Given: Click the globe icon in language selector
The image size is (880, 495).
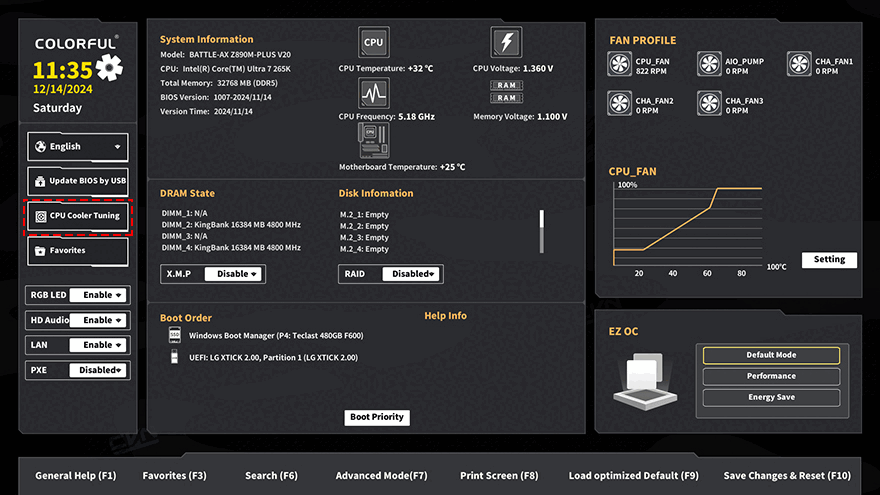Looking at the screenshot, I should pos(40,146).
